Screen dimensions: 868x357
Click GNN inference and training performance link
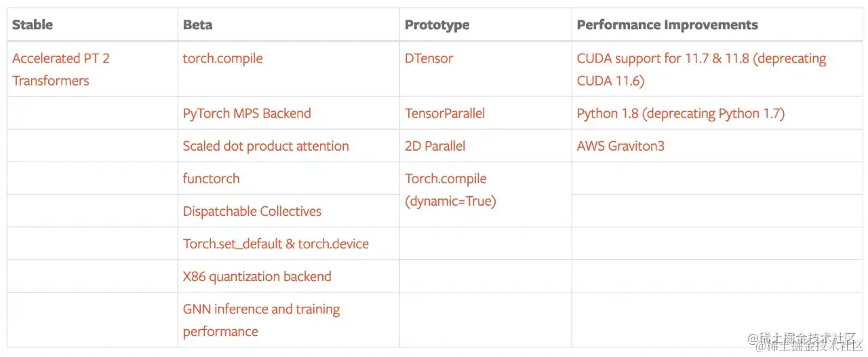(x=261, y=320)
